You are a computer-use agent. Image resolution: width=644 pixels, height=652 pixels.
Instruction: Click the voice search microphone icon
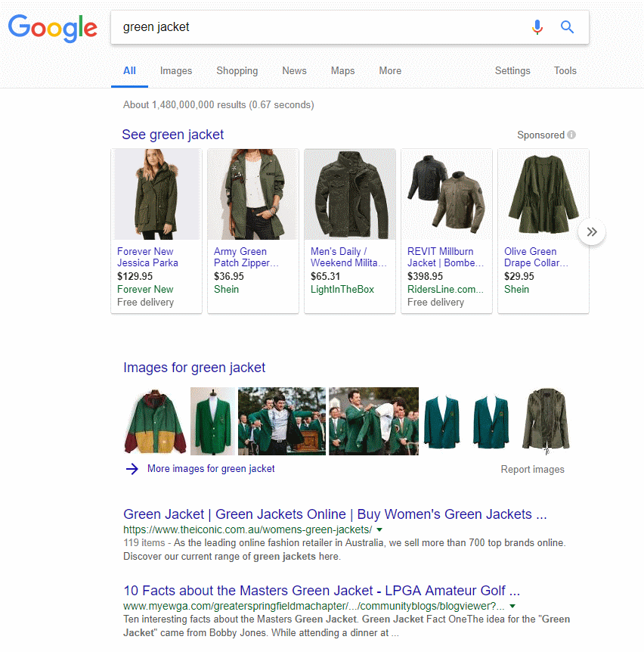[537, 27]
